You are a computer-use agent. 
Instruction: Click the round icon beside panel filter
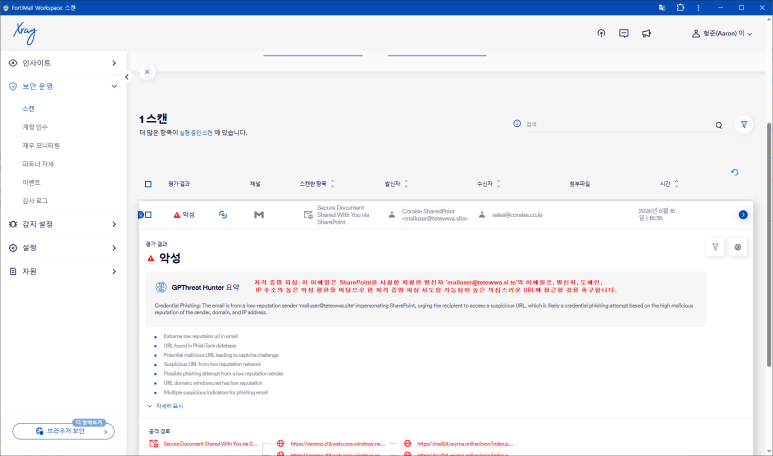point(738,247)
